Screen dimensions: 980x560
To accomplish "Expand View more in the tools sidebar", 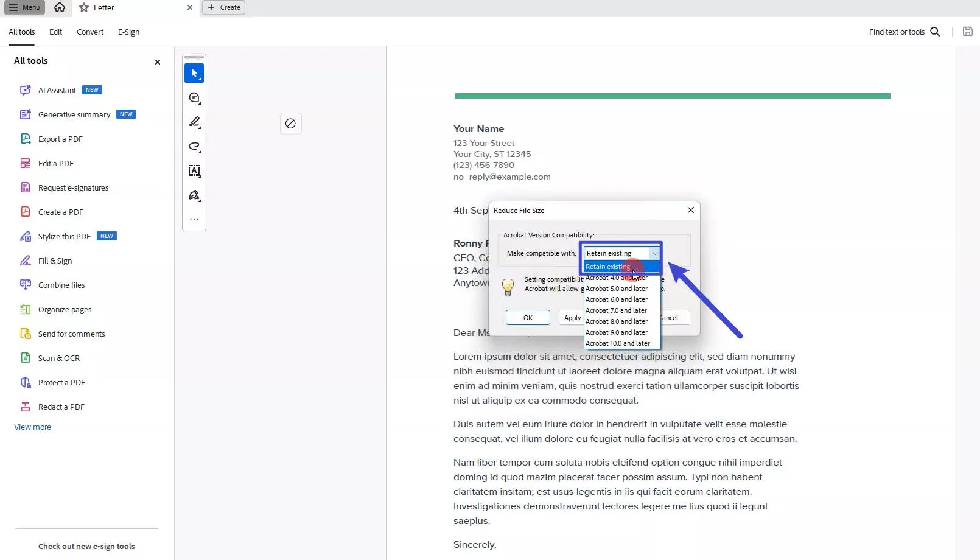I will 32,427.
